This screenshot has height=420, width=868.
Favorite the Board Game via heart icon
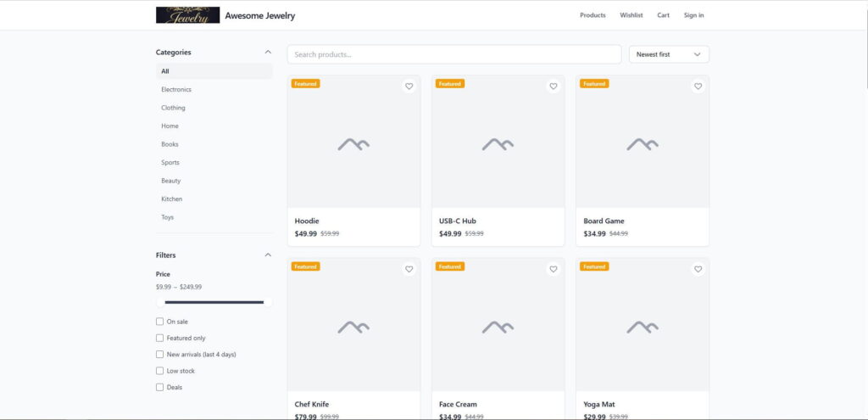pos(698,87)
